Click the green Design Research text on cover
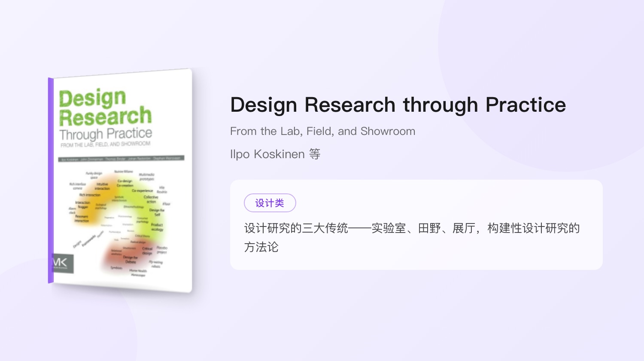644x361 pixels. [105, 107]
